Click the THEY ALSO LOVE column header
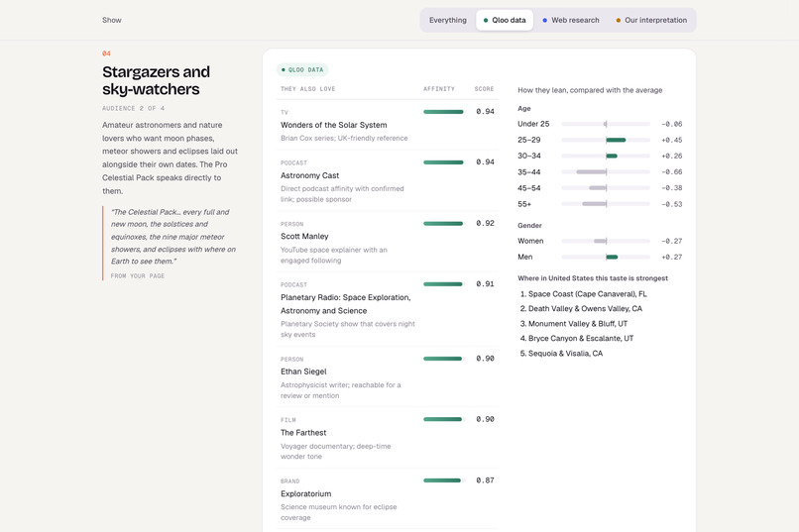 307,89
